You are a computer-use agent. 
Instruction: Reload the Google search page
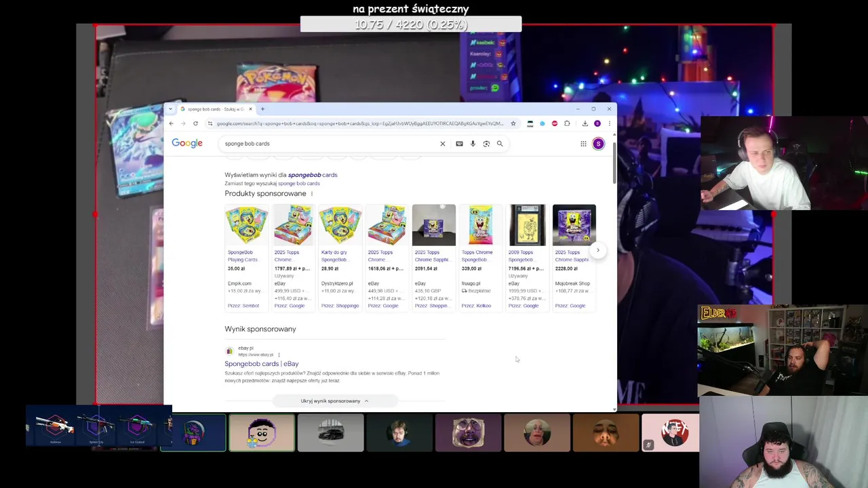point(195,123)
